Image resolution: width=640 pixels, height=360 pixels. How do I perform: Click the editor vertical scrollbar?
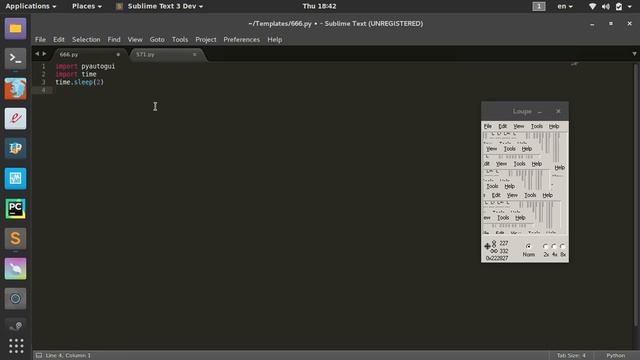(635, 195)
